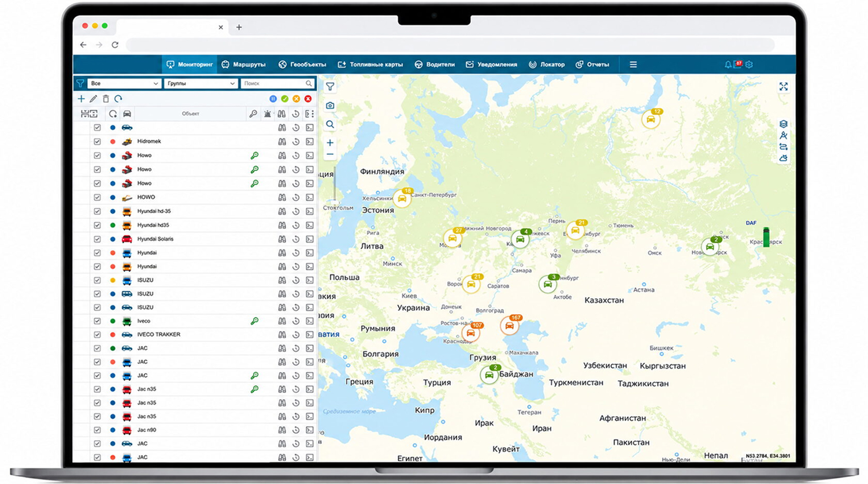Viewport: 868px width, 484px height.
Task: Click the blue pause status filter
Action: 273,99
